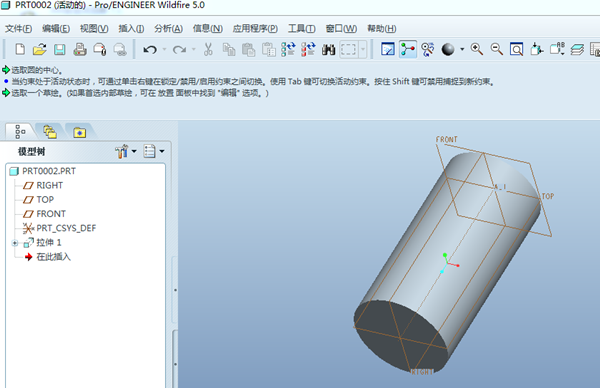Expand the 拉伸 1 feature node
Viewport: 600px width, 388px height.
coord(15,243)
